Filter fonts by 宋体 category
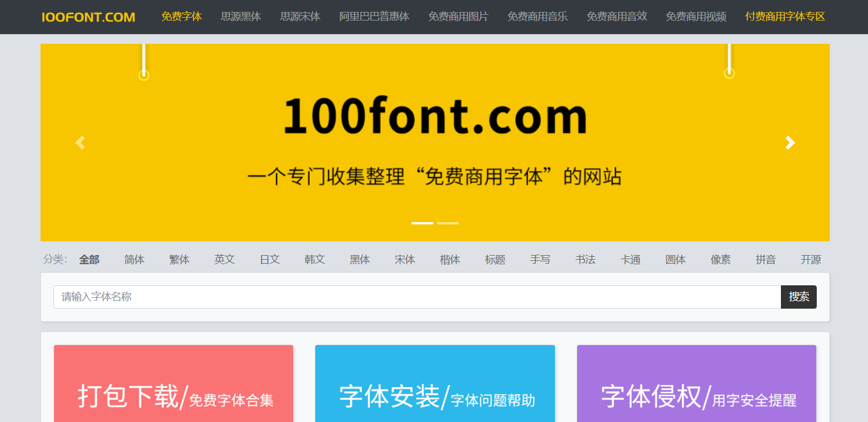The image size is (868, 422). (x=405, y=260)
